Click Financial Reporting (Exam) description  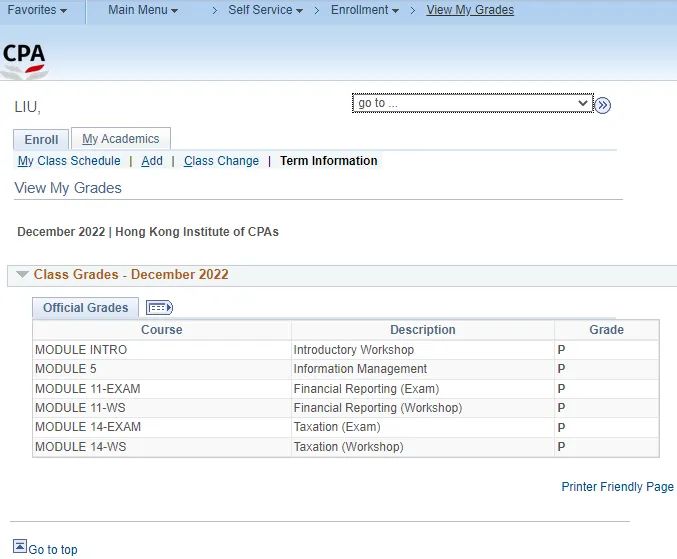point(366,389)
